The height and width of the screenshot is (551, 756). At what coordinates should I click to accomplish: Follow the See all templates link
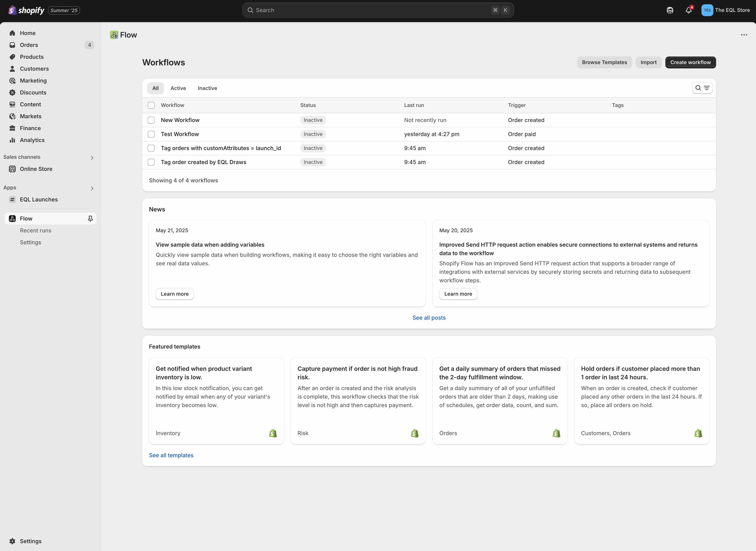click(171, 455)
